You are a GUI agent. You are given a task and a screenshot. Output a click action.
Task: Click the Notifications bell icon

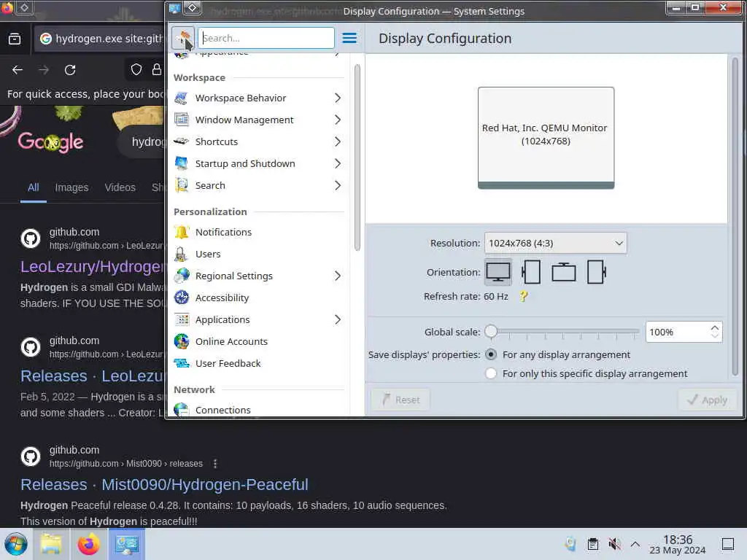point(182,232)
